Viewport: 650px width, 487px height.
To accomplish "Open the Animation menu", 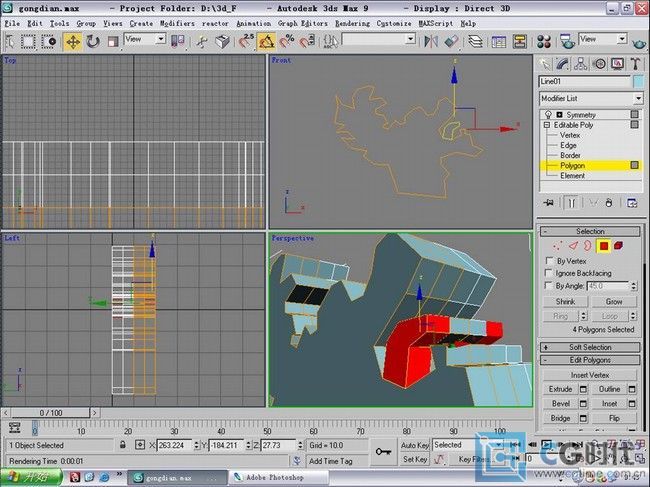I will (x=253, y=24).
